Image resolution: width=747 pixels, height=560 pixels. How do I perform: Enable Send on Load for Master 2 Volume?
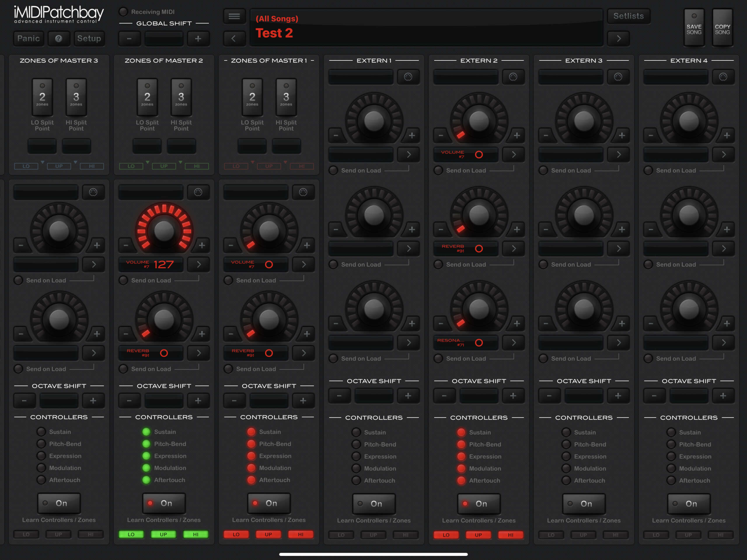click(x=124, y=280)
